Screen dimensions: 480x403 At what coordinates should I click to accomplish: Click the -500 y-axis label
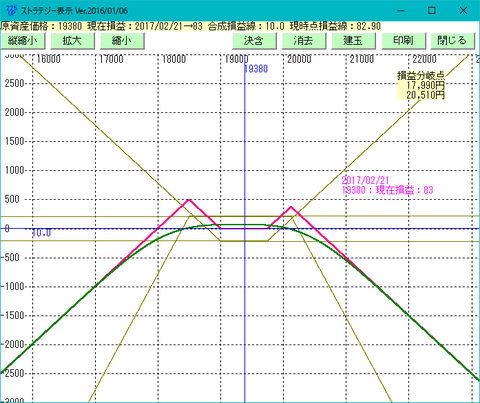tap(10, 257)
